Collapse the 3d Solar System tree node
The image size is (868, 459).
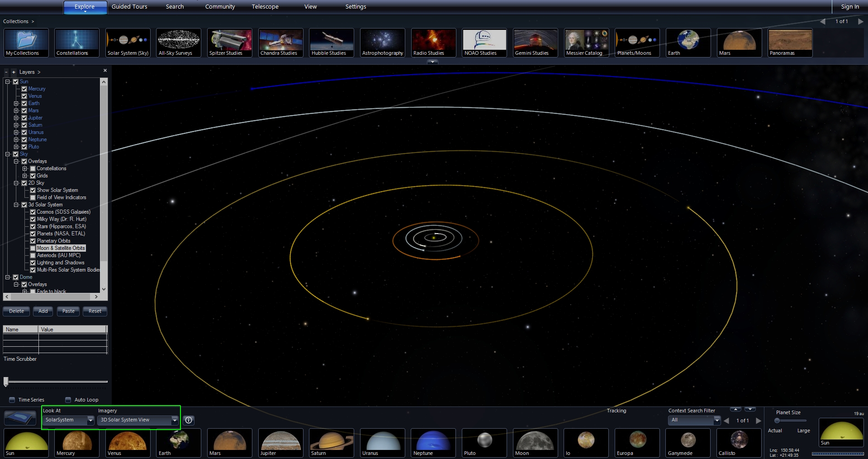click(16, 205)
